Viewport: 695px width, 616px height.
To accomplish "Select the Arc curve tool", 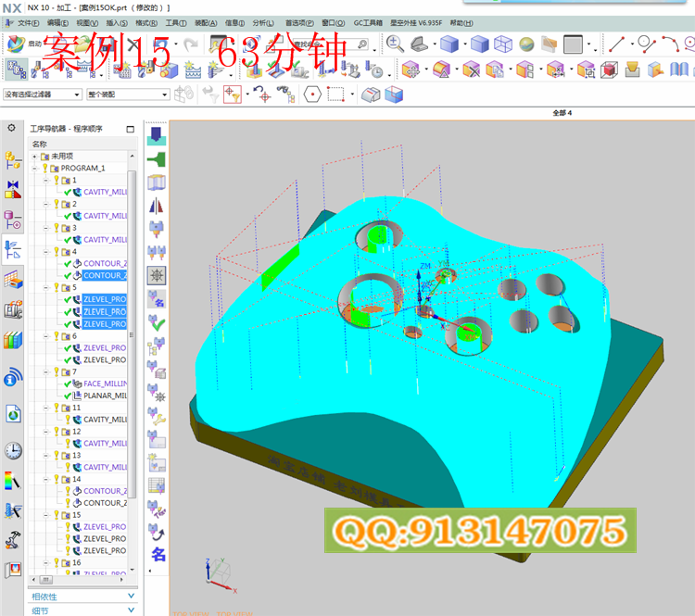I will tap(671, 44).
